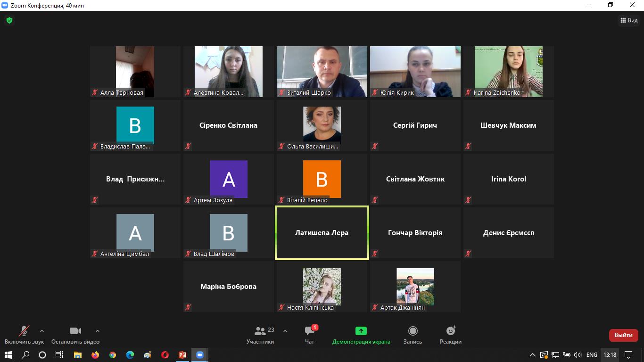
Task: Open the Чат panel
Action: point(310,335)
